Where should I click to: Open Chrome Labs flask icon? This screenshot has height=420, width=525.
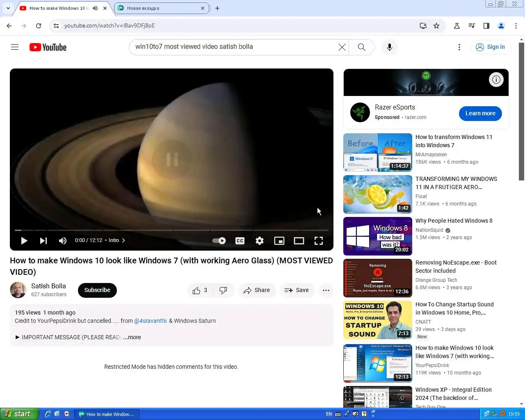457,25
